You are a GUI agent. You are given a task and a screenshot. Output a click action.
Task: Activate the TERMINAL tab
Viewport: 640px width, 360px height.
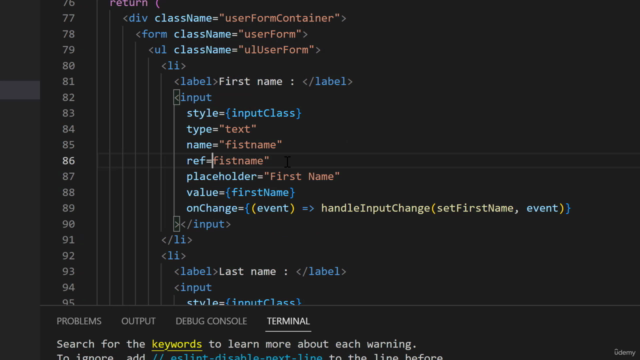click(288, 321)
